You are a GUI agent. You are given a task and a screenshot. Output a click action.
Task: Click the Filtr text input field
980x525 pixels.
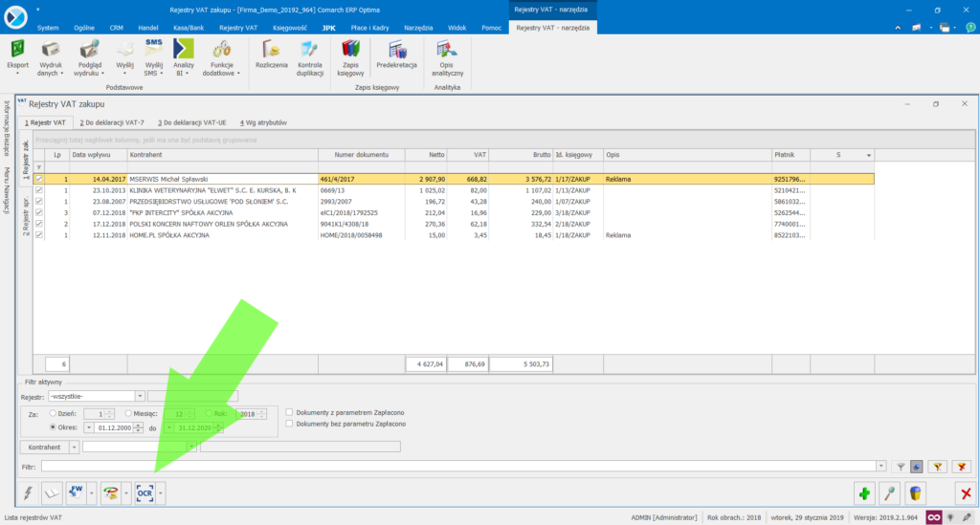pyautogui.click(x=457, y=466)
